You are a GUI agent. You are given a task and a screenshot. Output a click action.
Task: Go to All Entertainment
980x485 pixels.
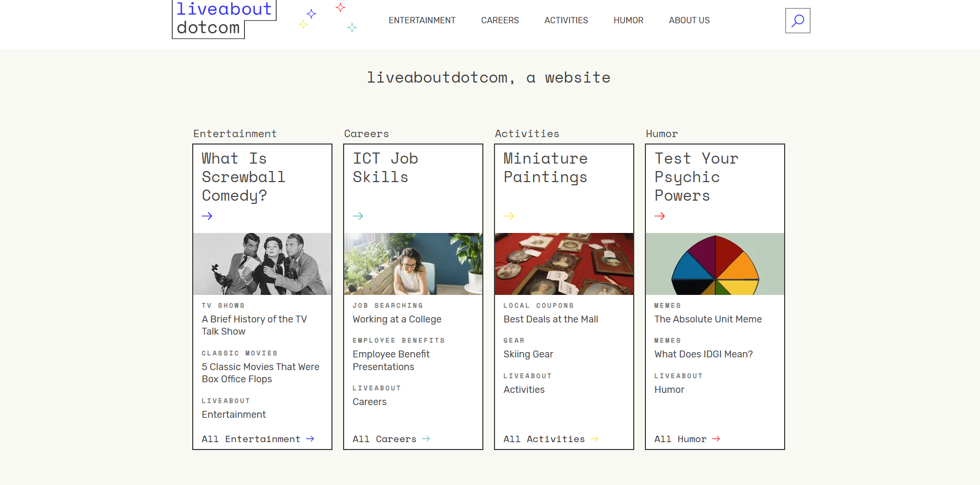click(258, 439)
